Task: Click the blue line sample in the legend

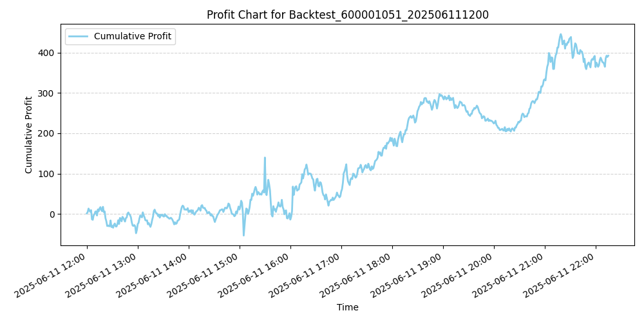Action: click(79, 37)
